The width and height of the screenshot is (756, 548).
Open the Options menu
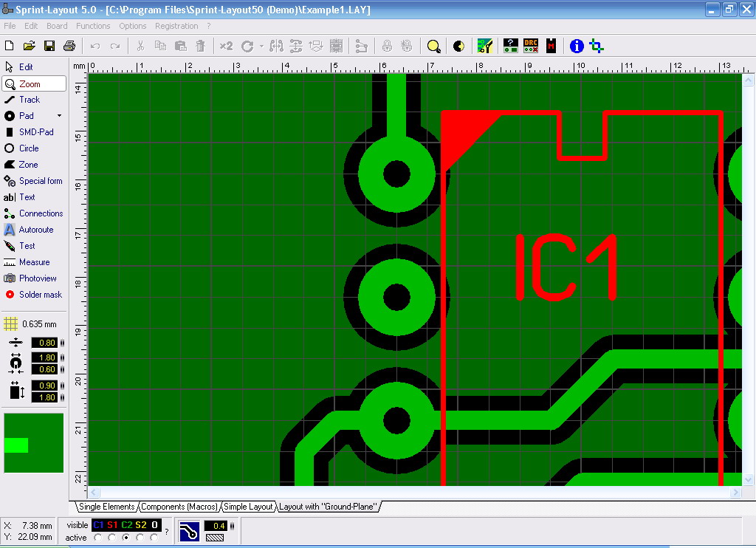(x=133, y=26)
